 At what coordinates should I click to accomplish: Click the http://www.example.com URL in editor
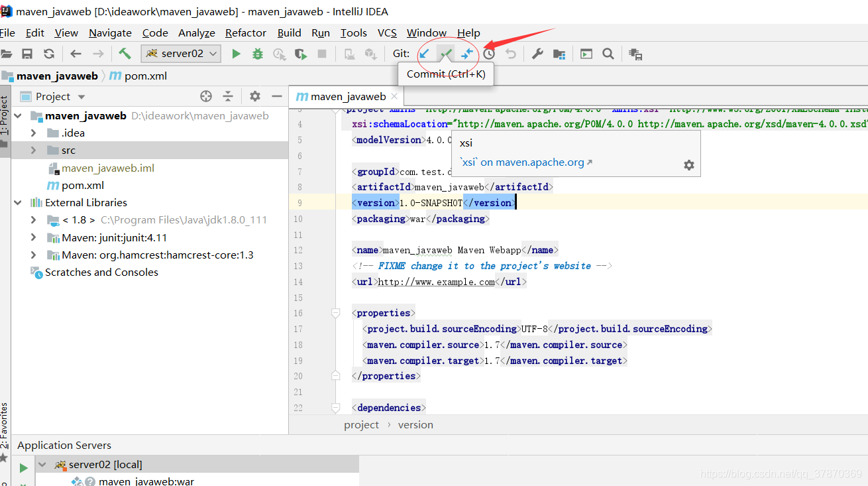[437, 282]
